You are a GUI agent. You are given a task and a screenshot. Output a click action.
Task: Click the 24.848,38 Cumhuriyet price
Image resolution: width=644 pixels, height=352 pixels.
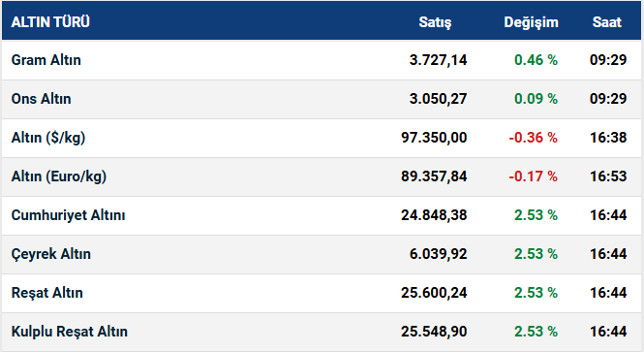434,215
